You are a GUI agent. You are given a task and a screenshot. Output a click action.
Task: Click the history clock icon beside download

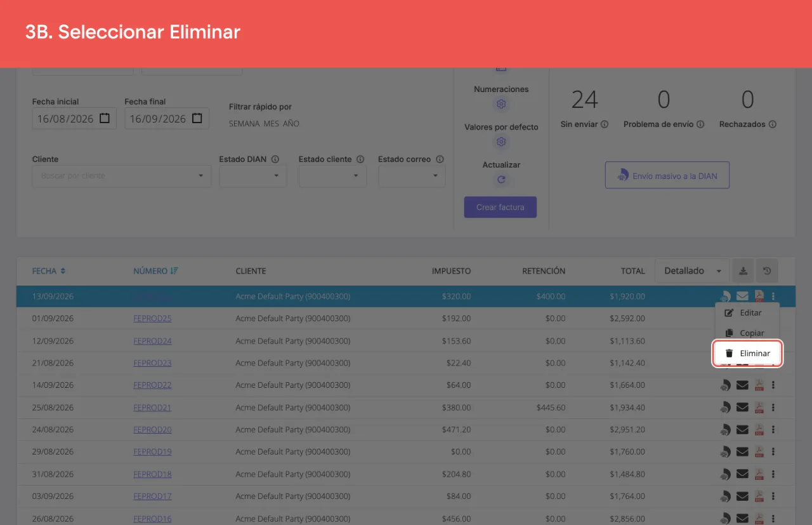767,271
